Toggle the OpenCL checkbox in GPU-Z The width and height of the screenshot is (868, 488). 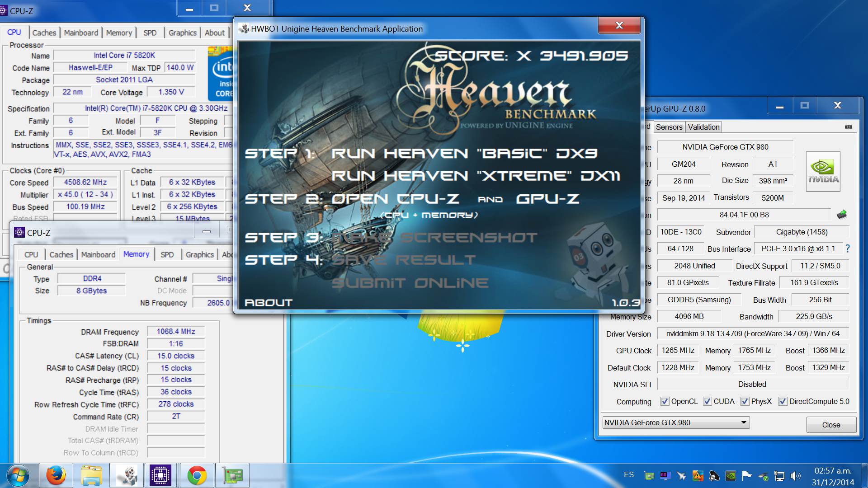[665, 401]
